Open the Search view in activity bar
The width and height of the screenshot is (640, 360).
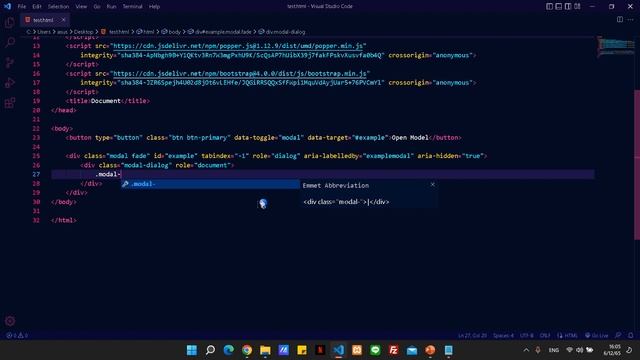click(10, 42)
